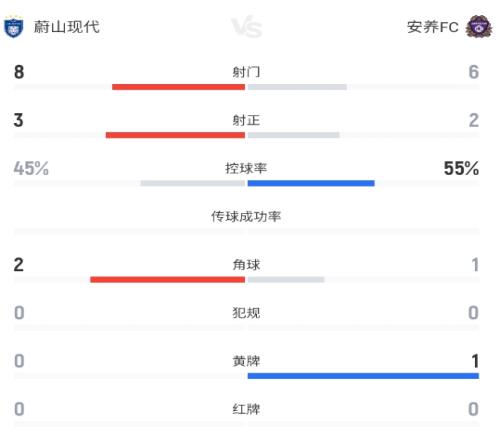Click the 55% possession value
Viewport: 500px width, 440px height.
click(461, 168)
